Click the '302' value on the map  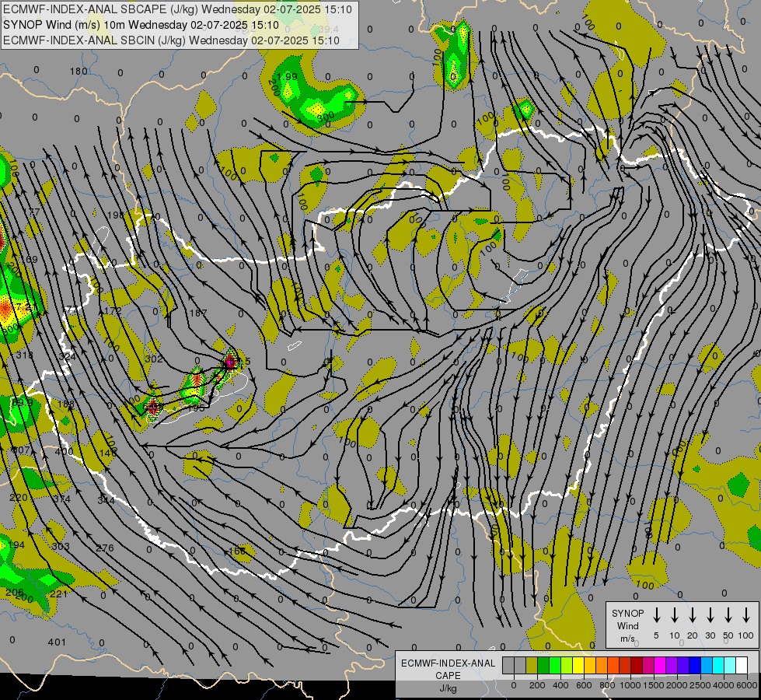point(154,359)
